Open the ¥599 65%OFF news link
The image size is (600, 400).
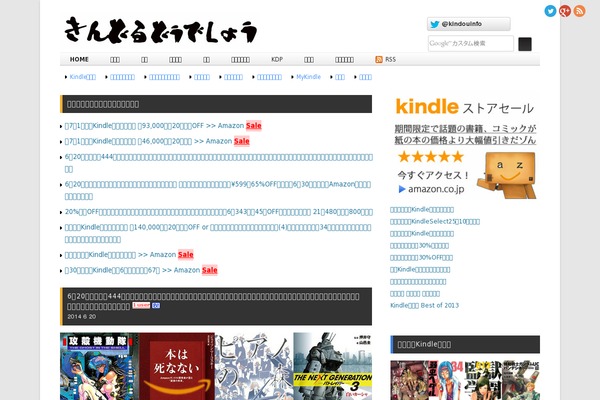[x=218, y=190]
